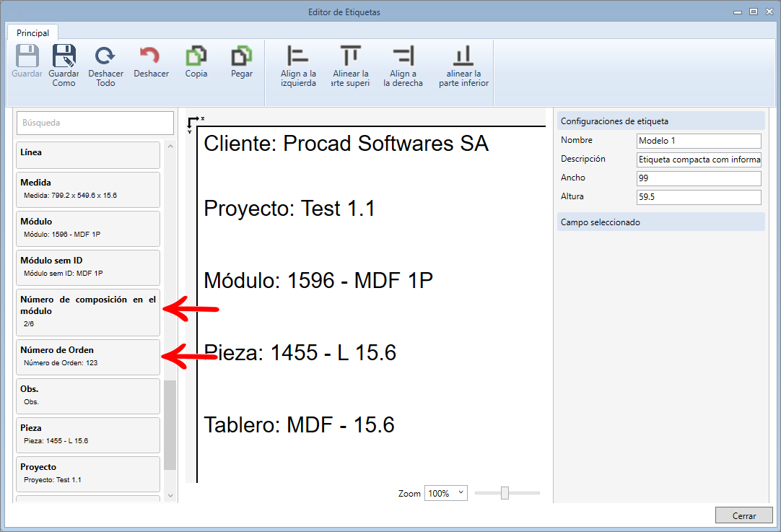Click the Cerrar button
This screenshot has width=781, height=532.
click(x=744, y=515)
